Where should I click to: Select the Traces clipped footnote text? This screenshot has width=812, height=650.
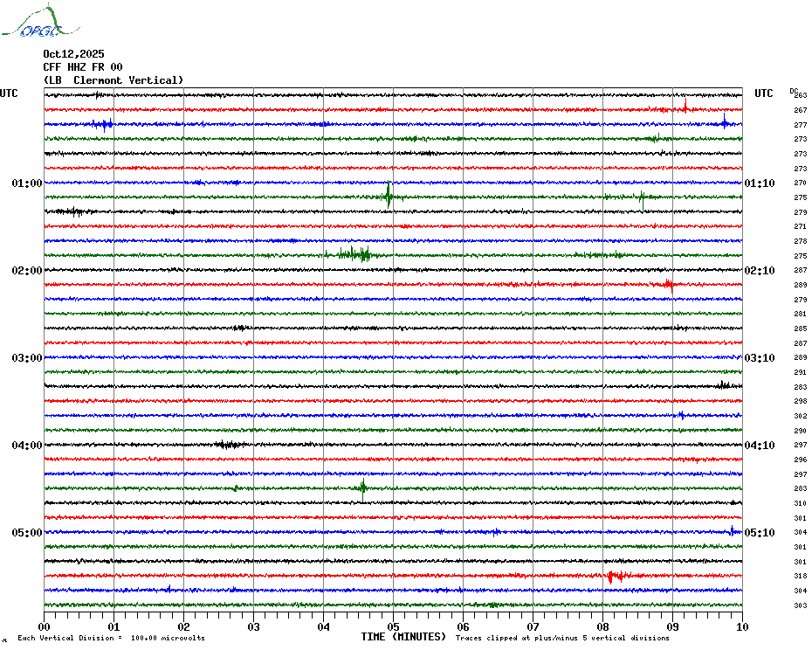[x=562, y=639]
